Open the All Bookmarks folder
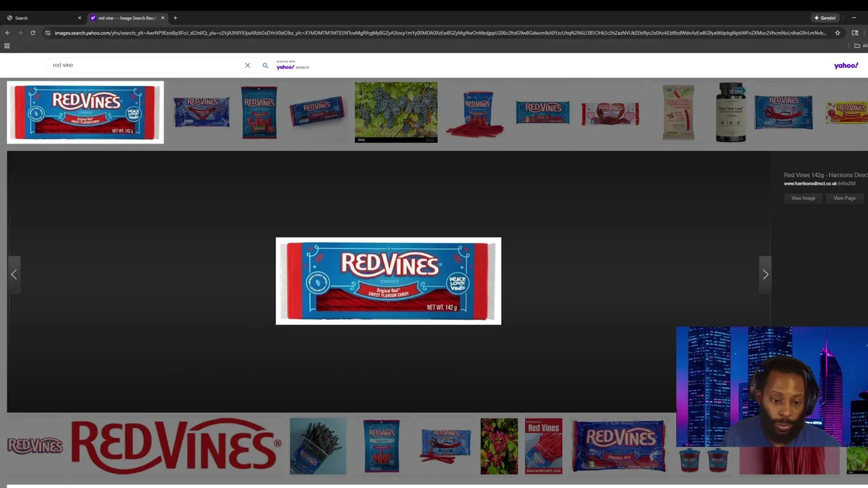 pyautogui.click(x=861, y=46)
